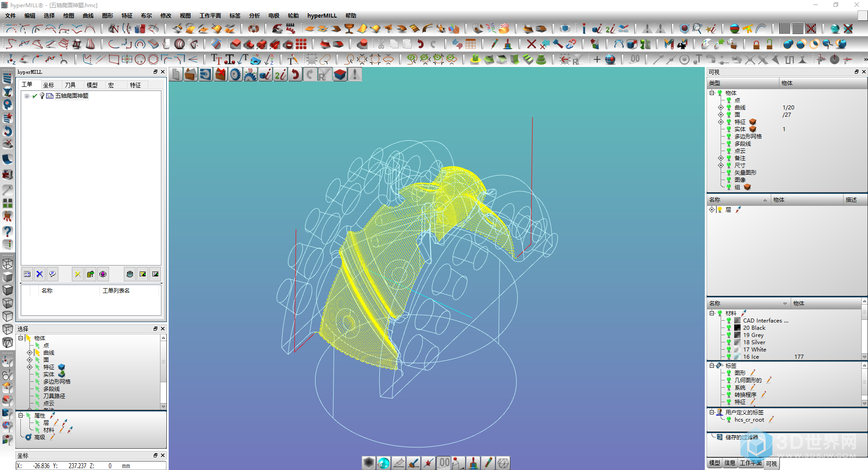
Task: Toggle visibility bulb for 20 Black material
Action: 729,328
